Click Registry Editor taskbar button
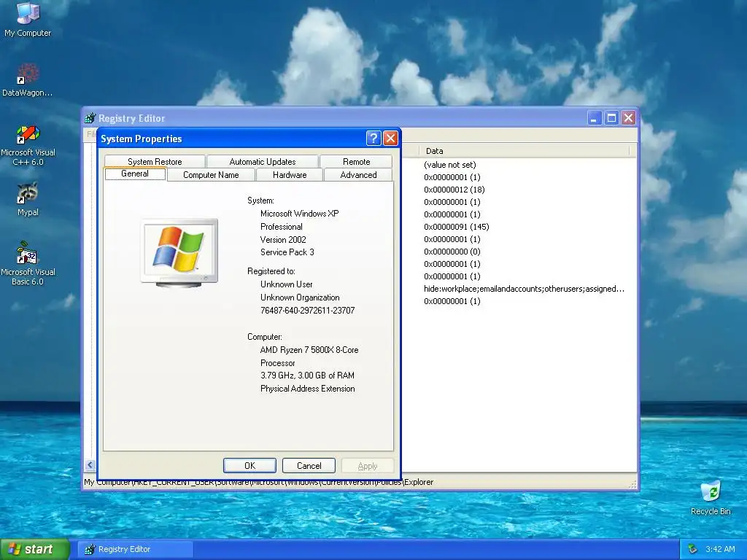747x560 pixels. click(135, 549)
